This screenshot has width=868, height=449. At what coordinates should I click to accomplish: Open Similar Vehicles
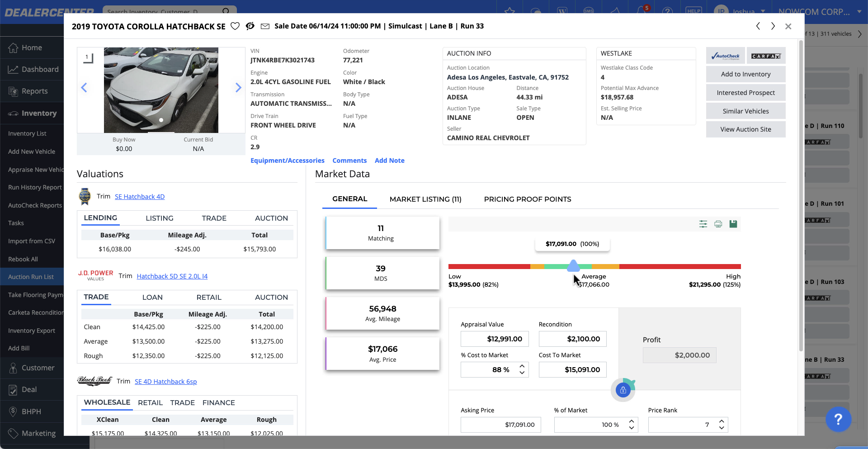(745, 111)
